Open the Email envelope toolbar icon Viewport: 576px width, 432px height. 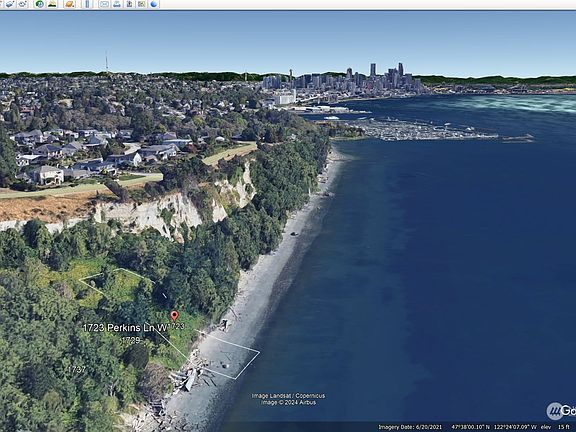point(104,4)
